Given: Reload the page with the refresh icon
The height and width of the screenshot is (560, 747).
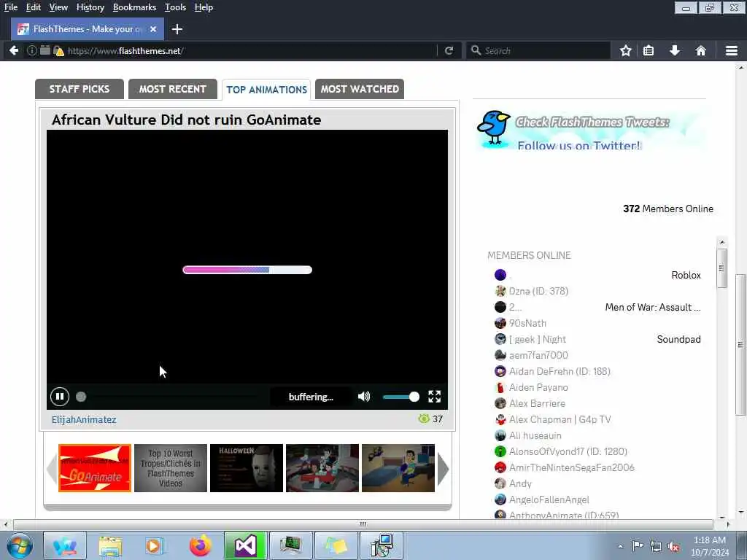Looking at the screenshot, I should click(449, 50).
